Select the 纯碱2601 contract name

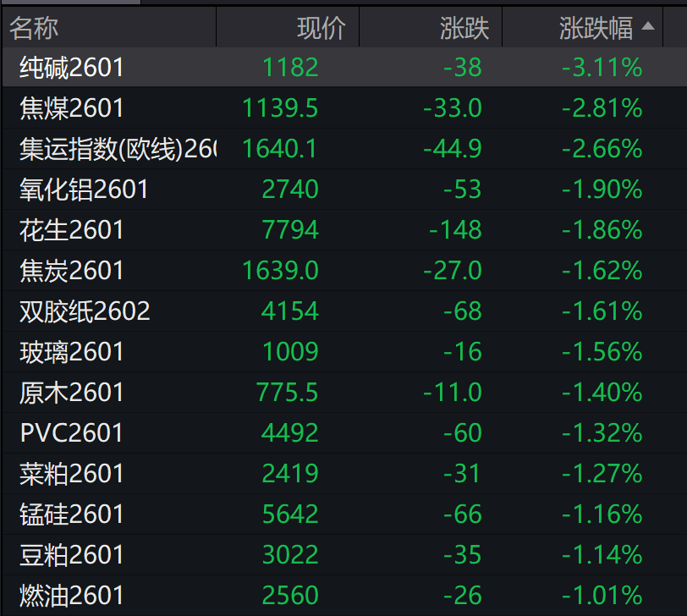click(72, 67)
